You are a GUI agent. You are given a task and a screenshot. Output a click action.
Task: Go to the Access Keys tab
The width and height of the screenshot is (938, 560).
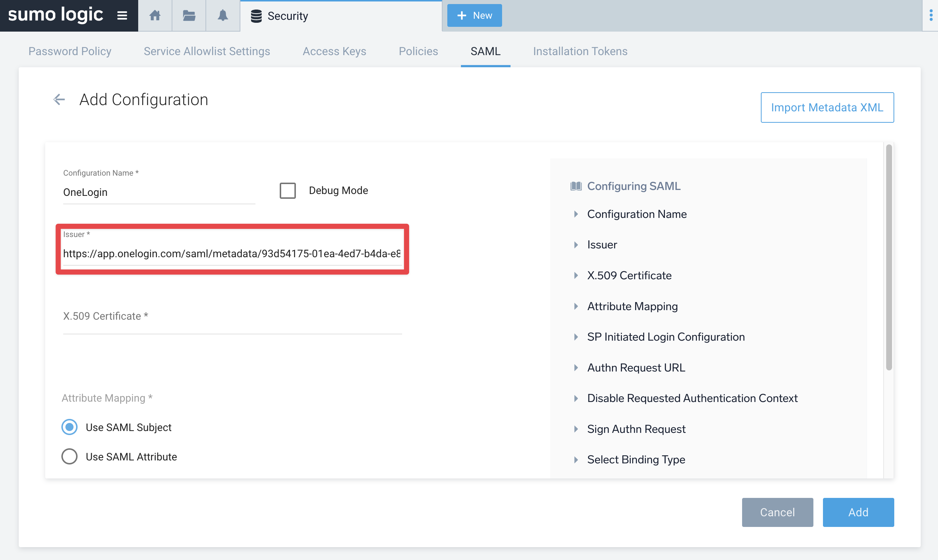334,51
